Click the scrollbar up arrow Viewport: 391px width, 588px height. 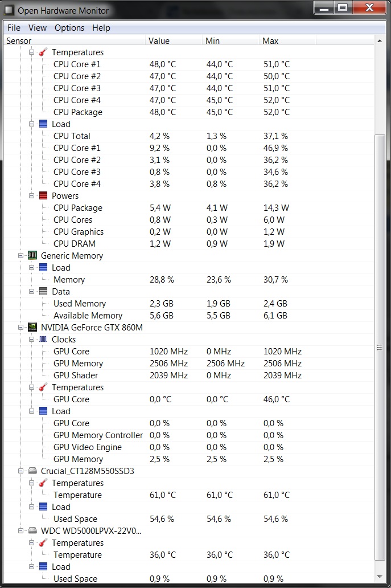(x=380, y=41)
